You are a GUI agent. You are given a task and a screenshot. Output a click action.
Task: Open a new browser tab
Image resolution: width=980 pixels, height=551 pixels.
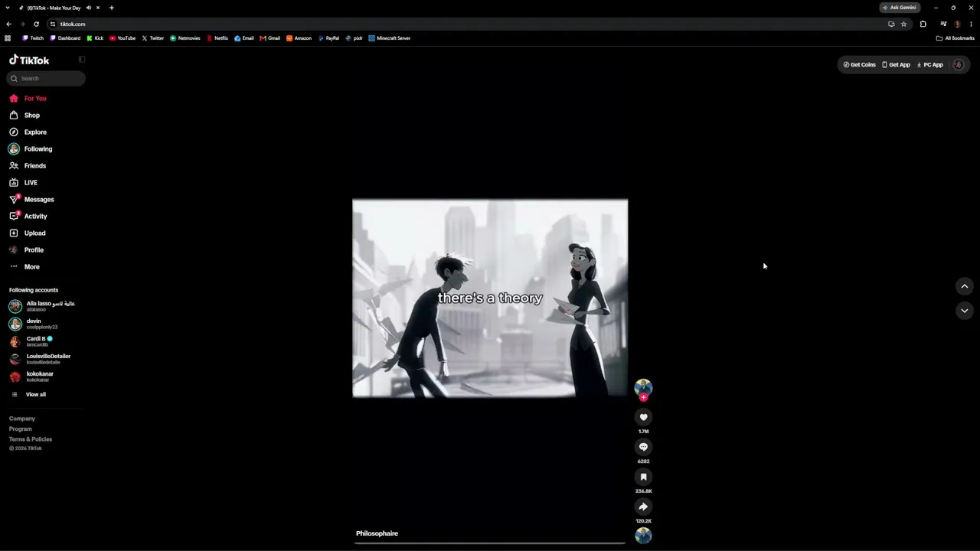111,8
